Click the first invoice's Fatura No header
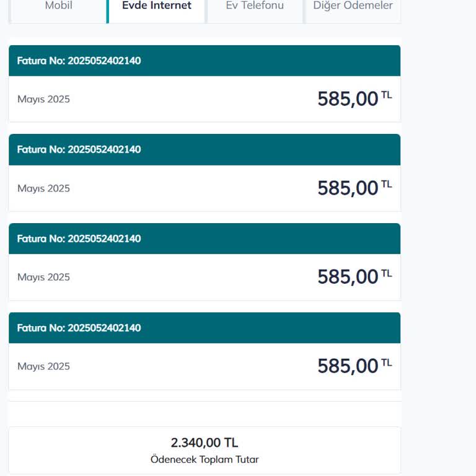Viewport: 476px width, 476px height. click(79, 61)
